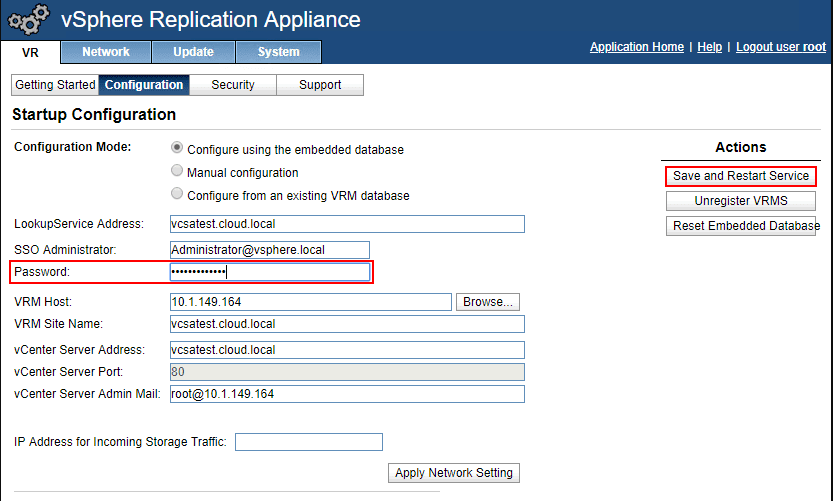Image resolution: width=833 pixels, height=501 pixels.
Task: Click the 'Password:' label
Action: [42, 272]
